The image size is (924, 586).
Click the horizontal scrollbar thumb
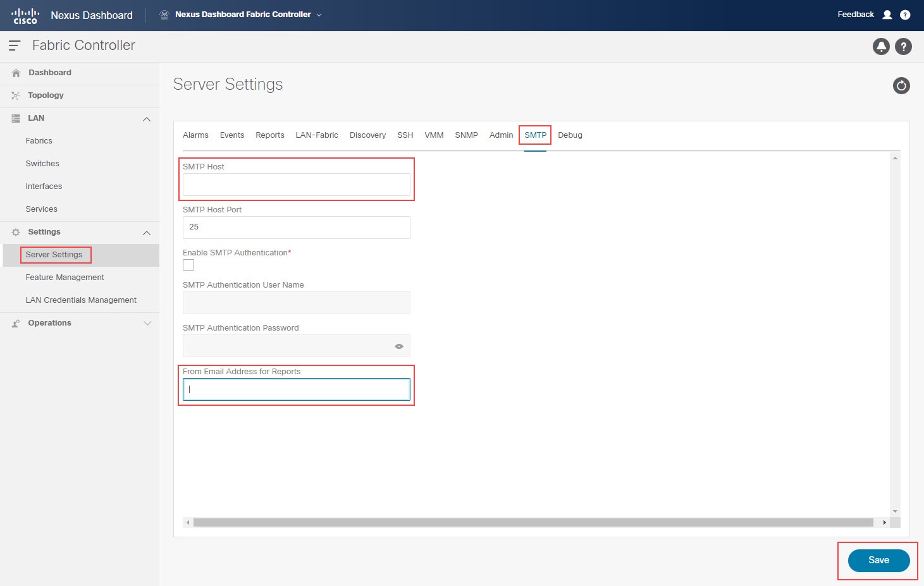coord(533,523)
